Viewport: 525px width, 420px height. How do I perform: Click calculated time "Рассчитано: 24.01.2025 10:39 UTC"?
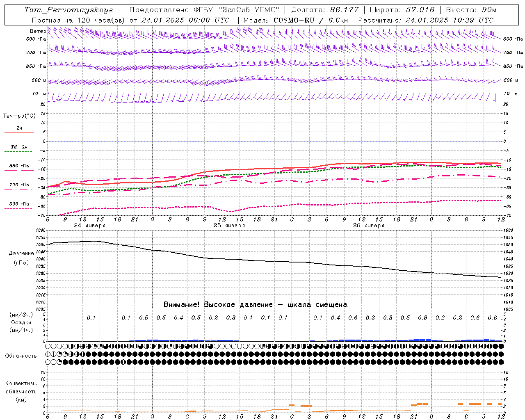(426, 20)
